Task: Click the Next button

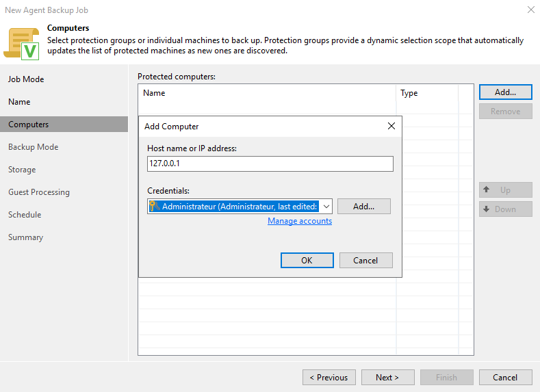Action: coord(387,378)
